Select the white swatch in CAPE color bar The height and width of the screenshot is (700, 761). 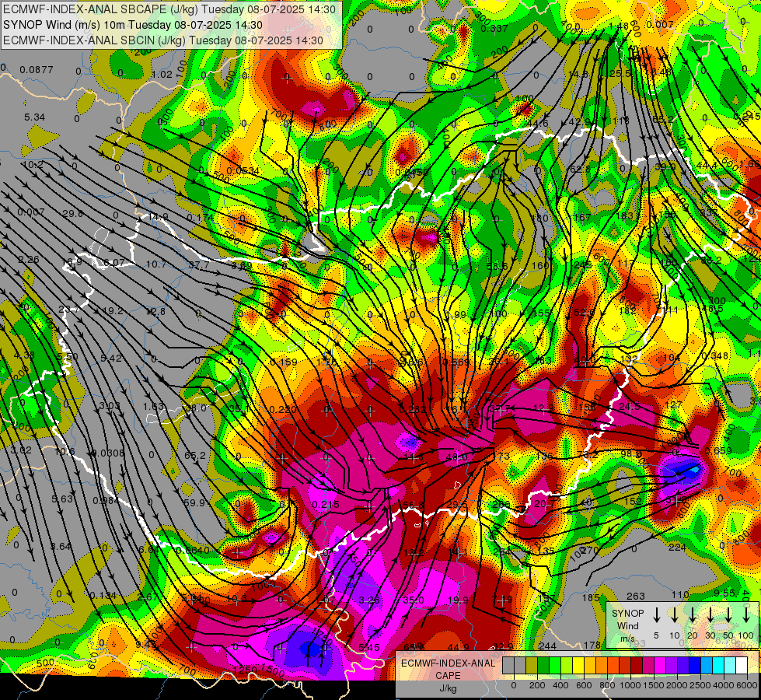(741, 665)
